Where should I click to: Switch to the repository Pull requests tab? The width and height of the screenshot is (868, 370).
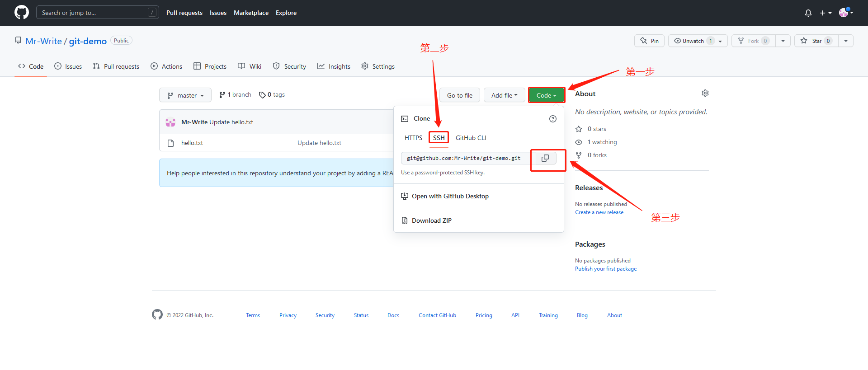[x=116, y=66]
